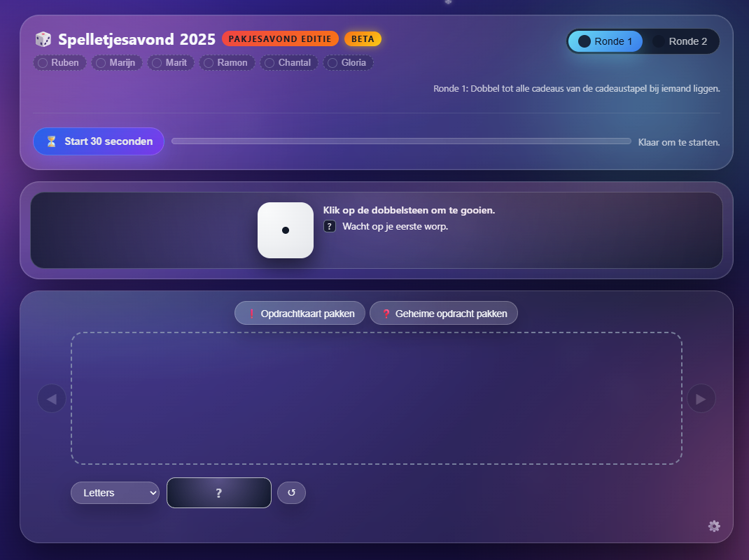Open settings gear icon
The image size is (749, 560).
pos(714,526)
